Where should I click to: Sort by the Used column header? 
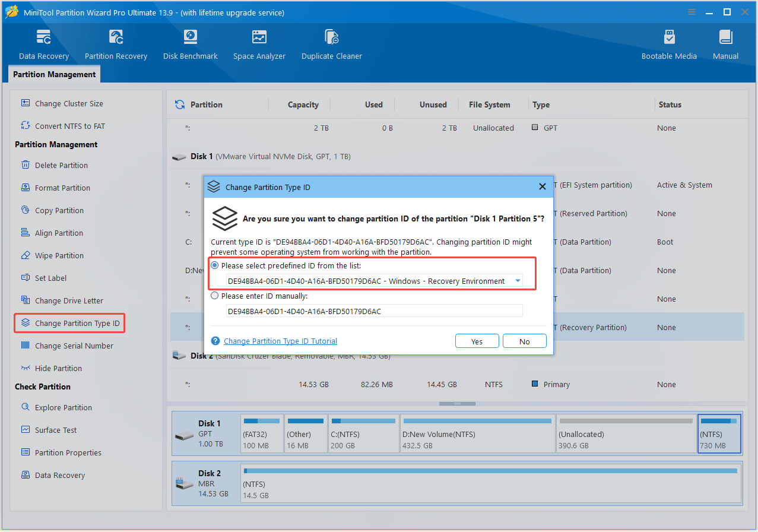coord(373,104)
